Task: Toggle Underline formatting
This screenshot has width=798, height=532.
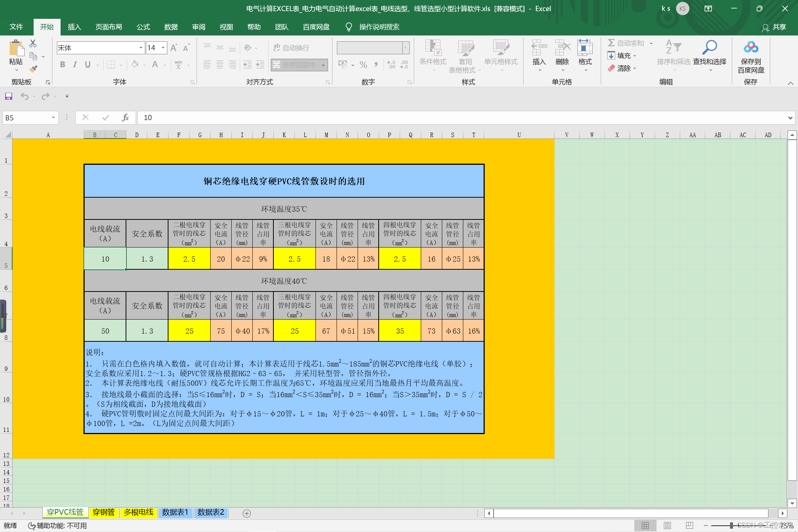Action: pos(88,65)
